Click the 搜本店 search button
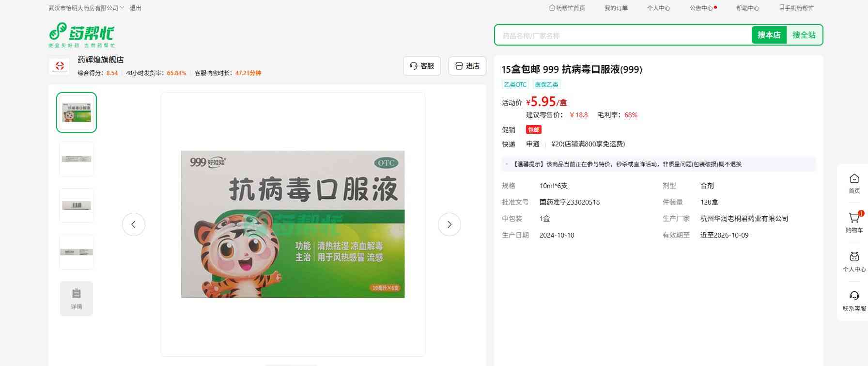This screenshot has width=868, height=366. (769, 35)
